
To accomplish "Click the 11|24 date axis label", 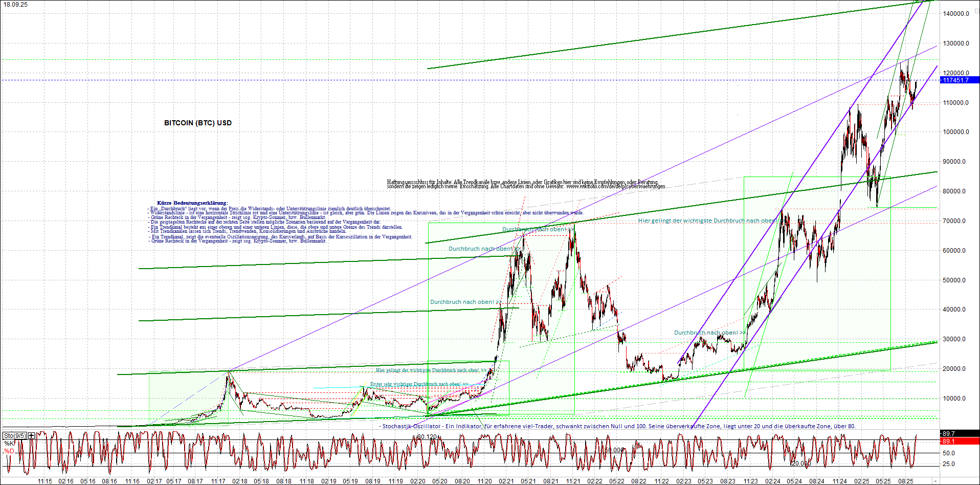I will (x=839, y=481).
